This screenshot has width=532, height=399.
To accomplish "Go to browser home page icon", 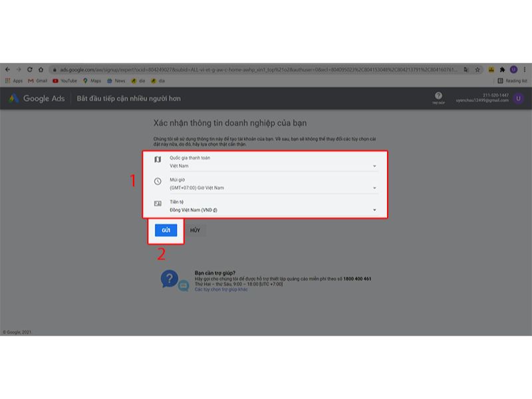I will coord(41,69).
